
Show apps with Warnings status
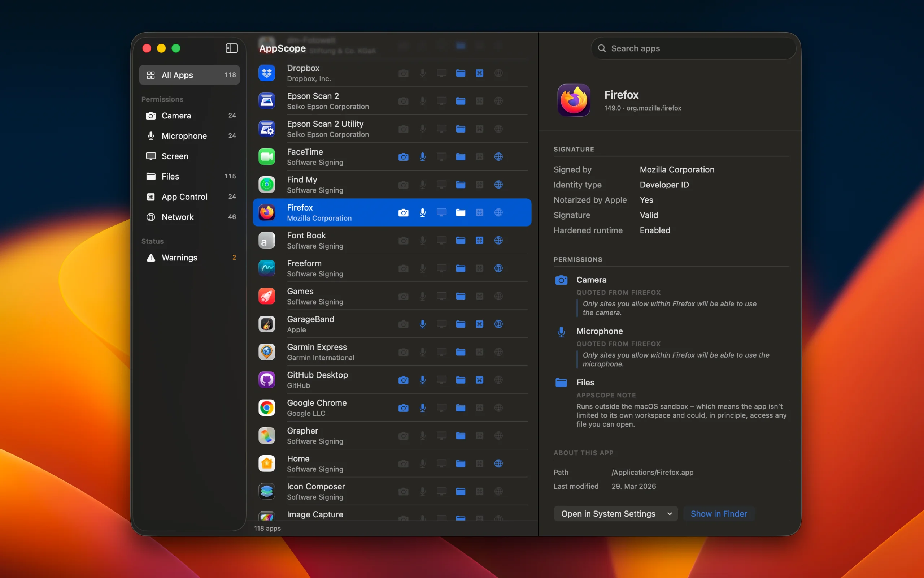[x=189, y=257]
